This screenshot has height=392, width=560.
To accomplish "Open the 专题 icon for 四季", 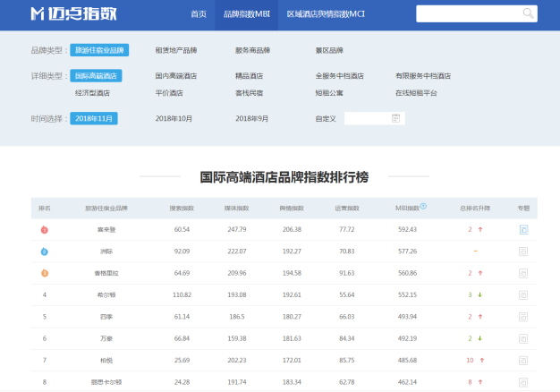I will (x=523, y=317).
